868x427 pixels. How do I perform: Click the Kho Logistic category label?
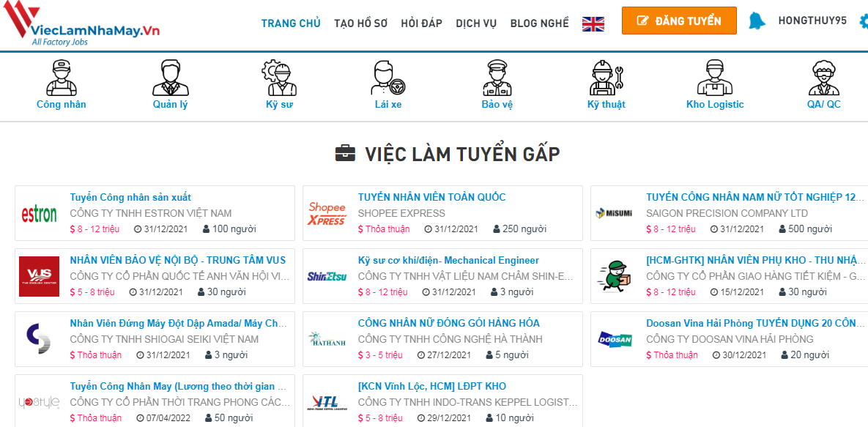click(x=715, y=105)
